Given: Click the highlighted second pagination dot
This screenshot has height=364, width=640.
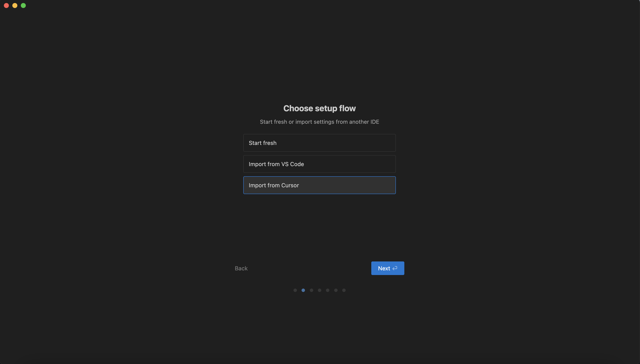Looking at the screenshot, I should tap(303, 290).
